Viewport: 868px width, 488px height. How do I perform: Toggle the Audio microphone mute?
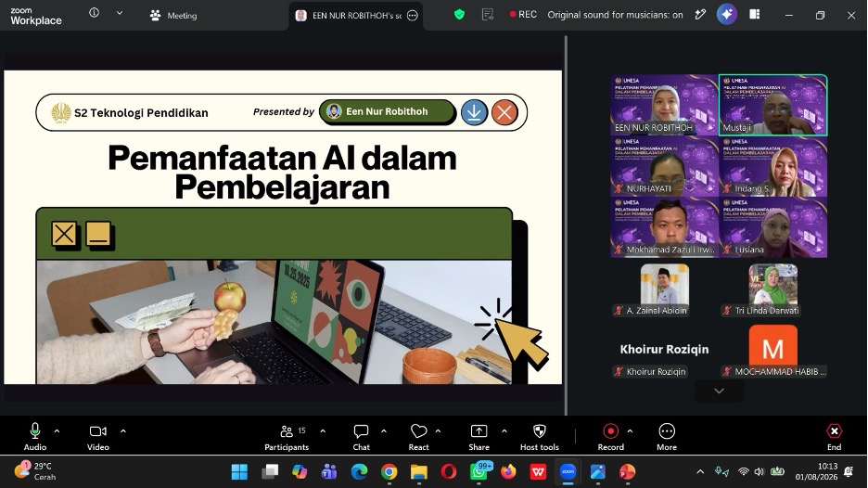(35, 431)
